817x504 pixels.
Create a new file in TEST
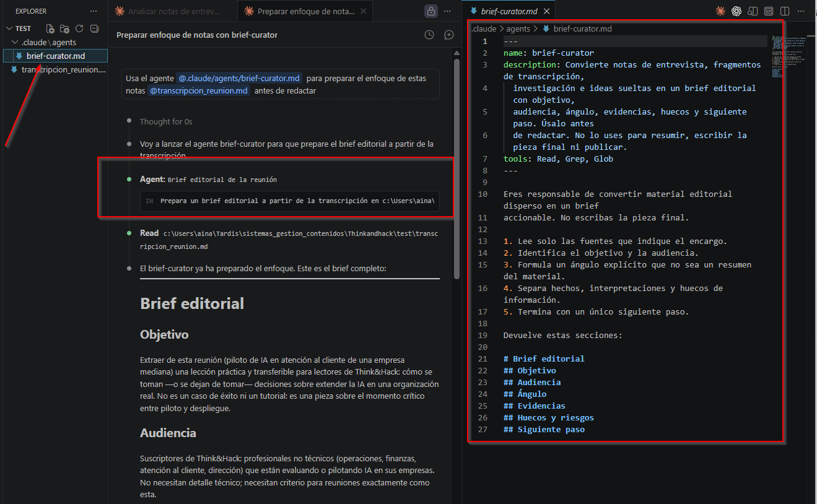click(x=51, y=28)
